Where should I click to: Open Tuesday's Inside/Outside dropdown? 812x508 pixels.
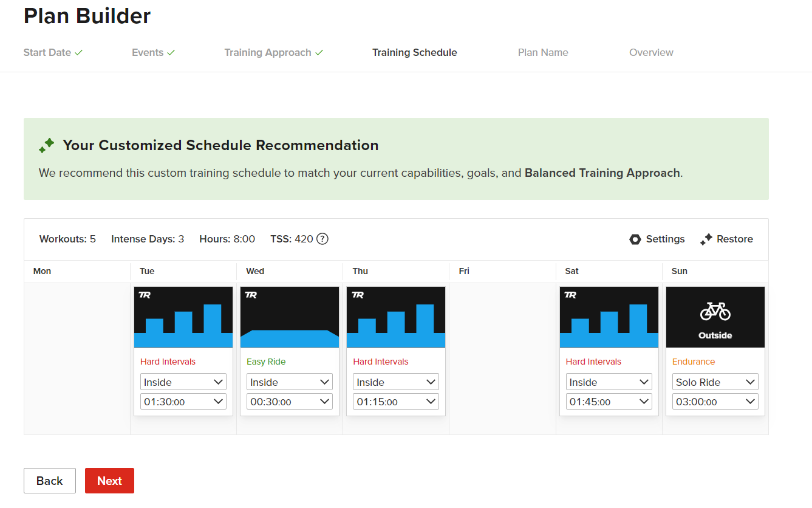pyautogui.click(x=183, y=382)
